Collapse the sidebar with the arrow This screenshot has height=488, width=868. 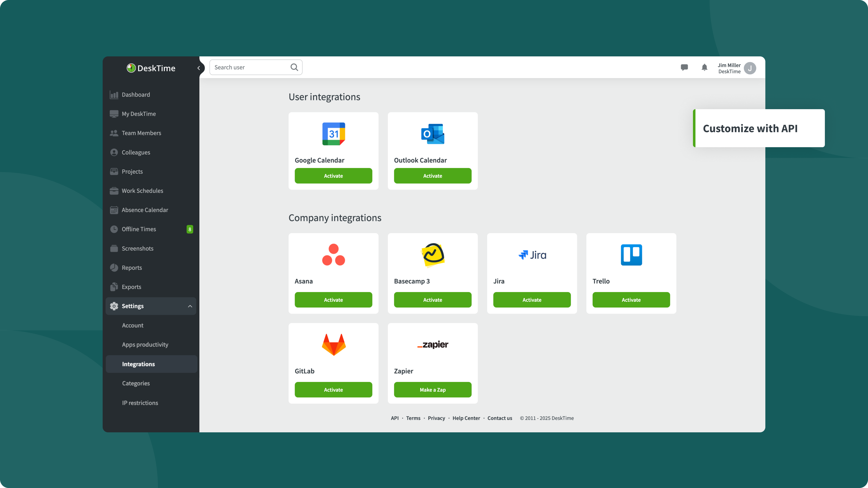tap(199, 68)
